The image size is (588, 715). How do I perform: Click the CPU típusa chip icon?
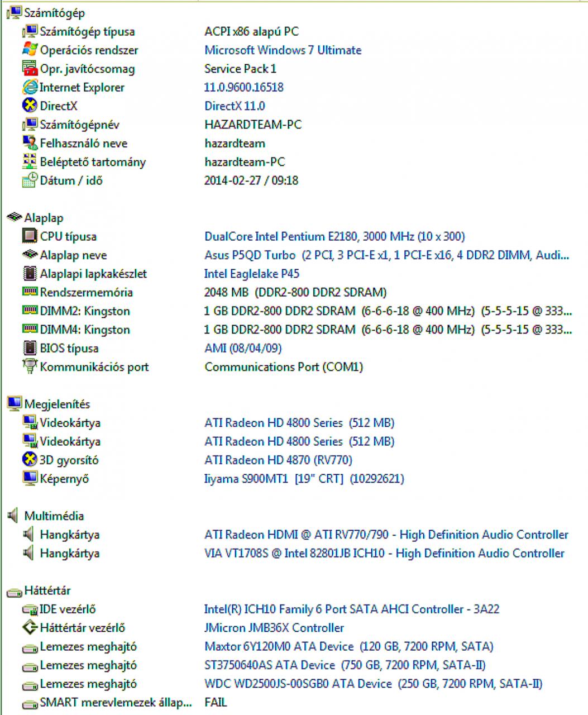coord(30,236)
